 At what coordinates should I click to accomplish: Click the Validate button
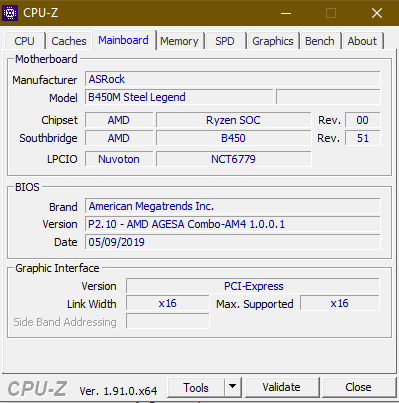click(281, 387)
